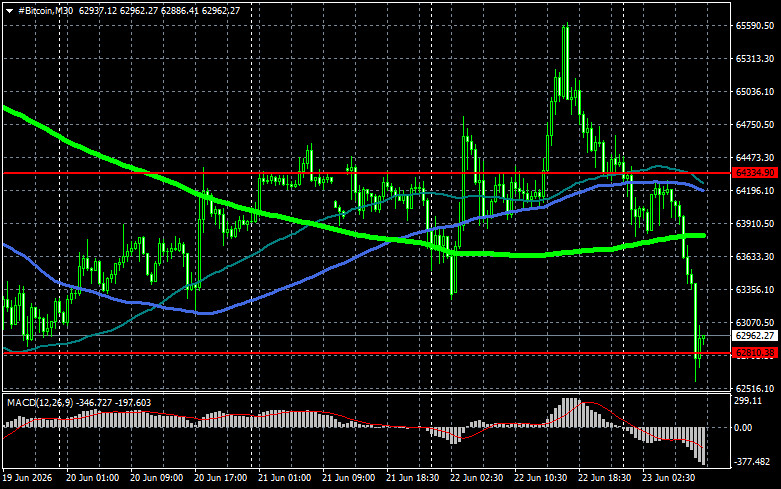Click the MACD scale value 299.11

pos(749,401)
